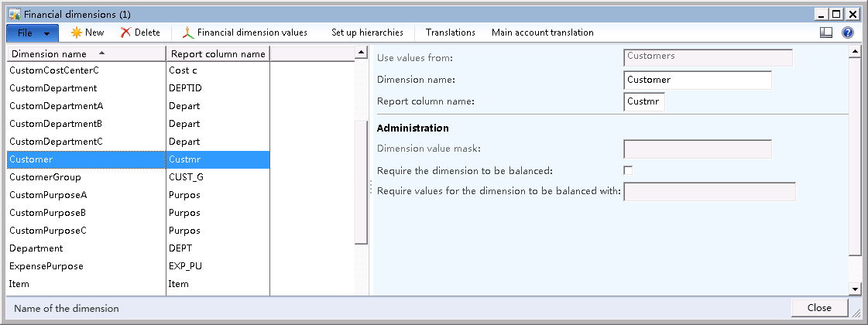Select the CustomDepartmentB row
868x325 pixels.
tap(139, 124)
